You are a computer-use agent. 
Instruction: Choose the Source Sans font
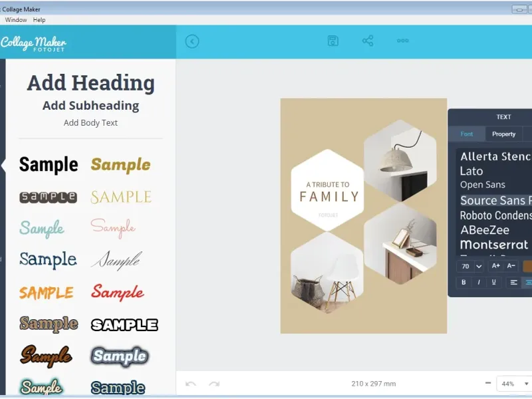tap(495, 200)
